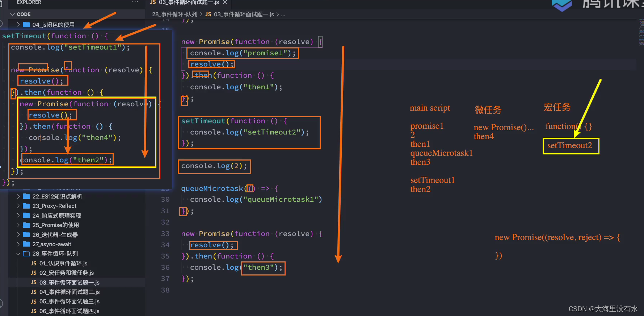Expand the 04_js闭包的使用 folder

tap(18, 25)
